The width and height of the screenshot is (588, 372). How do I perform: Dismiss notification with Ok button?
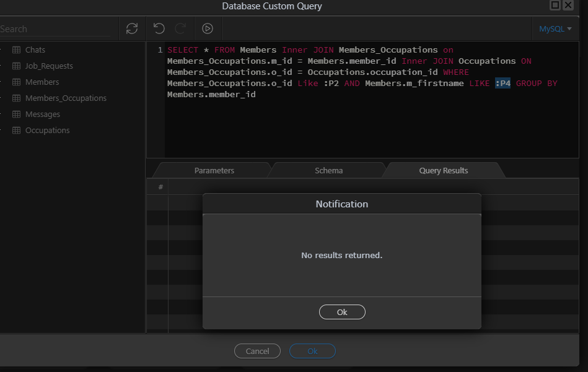(342, 312)
